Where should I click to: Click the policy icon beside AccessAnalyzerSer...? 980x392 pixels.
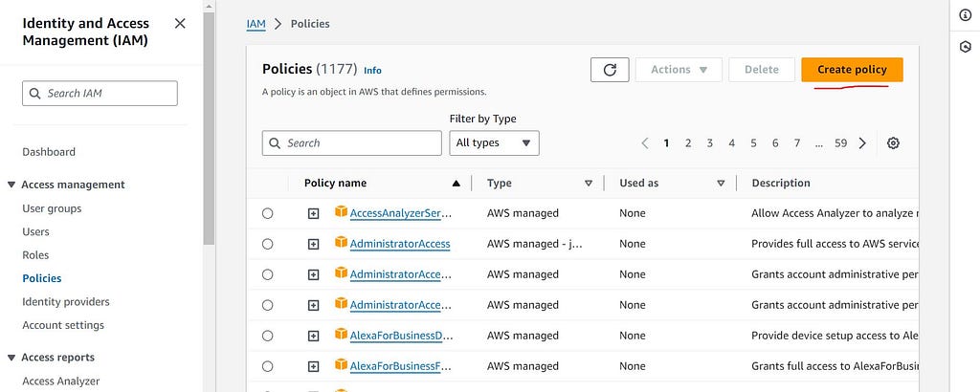(x=341, y=211)
